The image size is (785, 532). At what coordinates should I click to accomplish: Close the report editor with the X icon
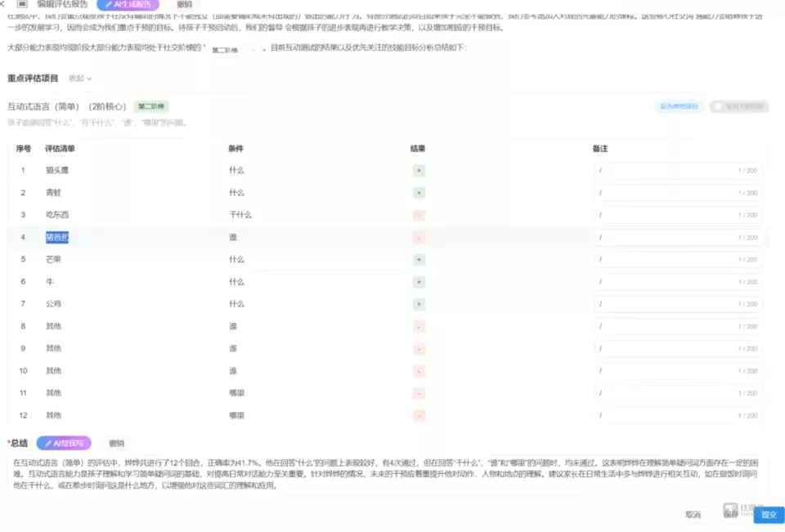[2, 3]
